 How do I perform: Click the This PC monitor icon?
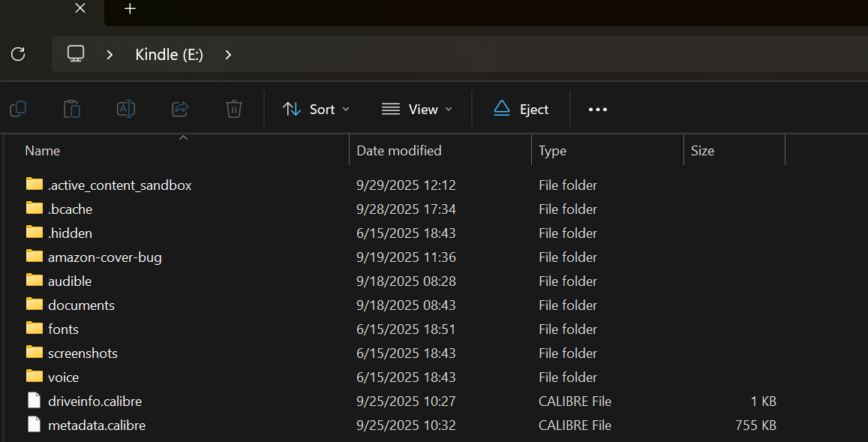[x=76, y=54]
